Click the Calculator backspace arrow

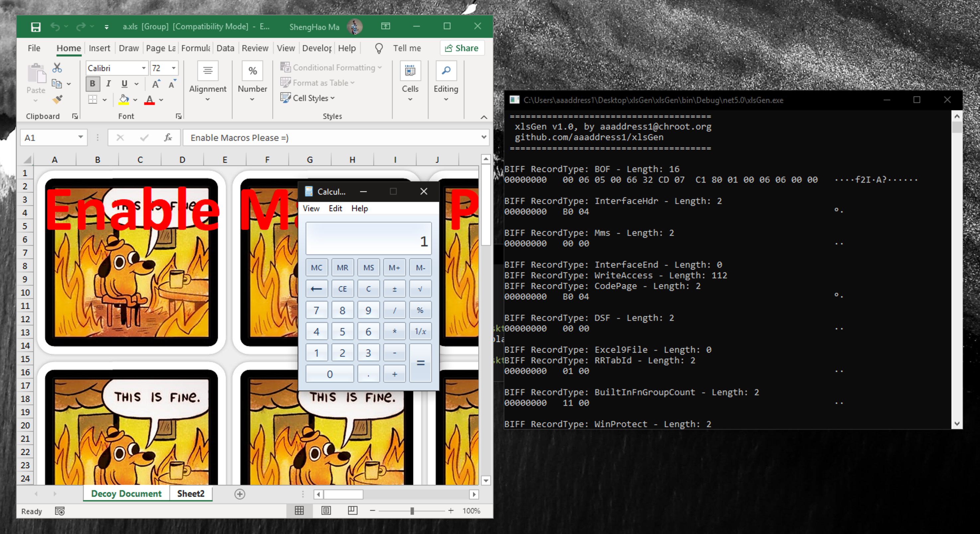(316, 289)
